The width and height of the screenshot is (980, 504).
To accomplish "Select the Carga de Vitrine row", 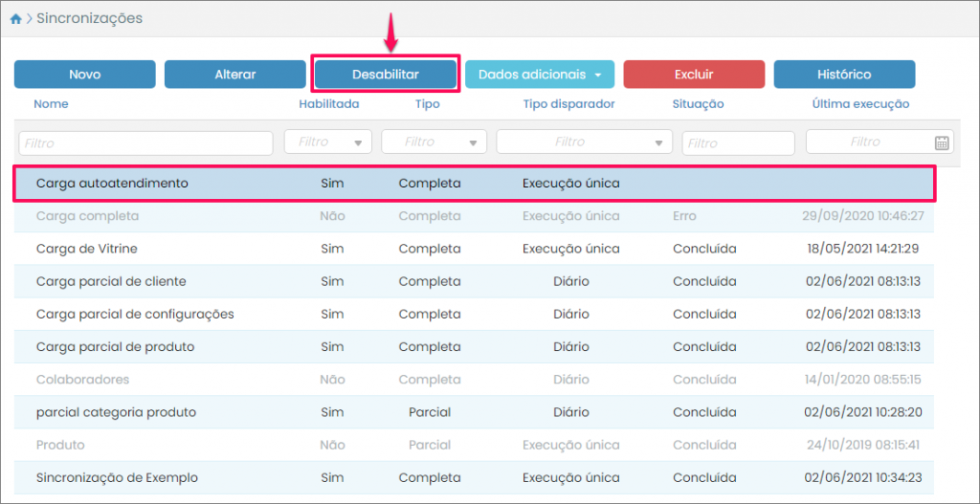I will point(86,249).
